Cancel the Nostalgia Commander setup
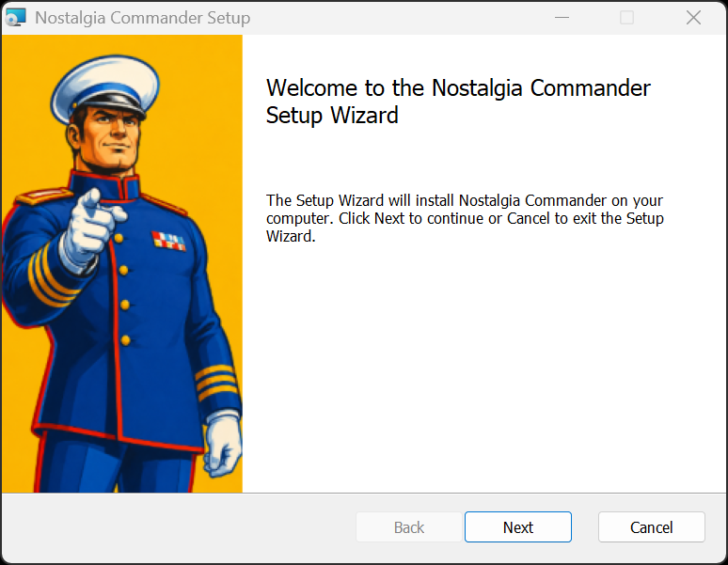728x565 pixels. click(652, 527)
